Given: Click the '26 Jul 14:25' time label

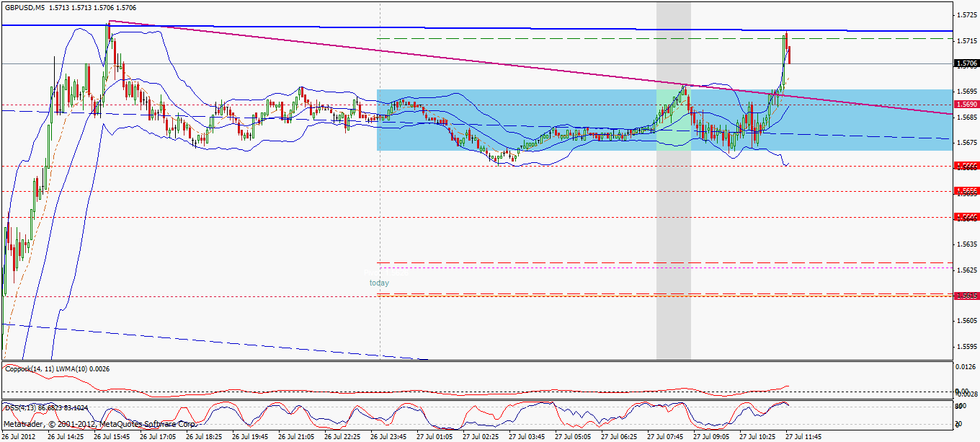Looking at the screenshot, I should [65, 437].
